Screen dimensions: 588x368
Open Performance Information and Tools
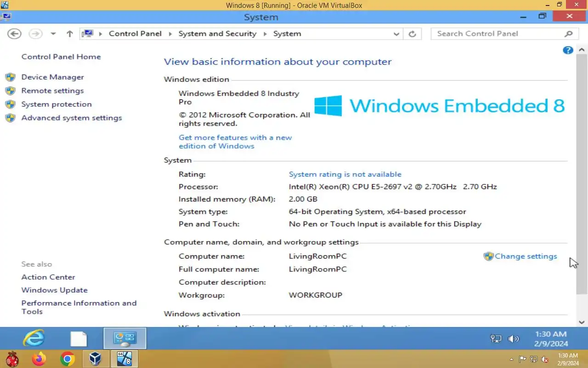pos(79,307)
